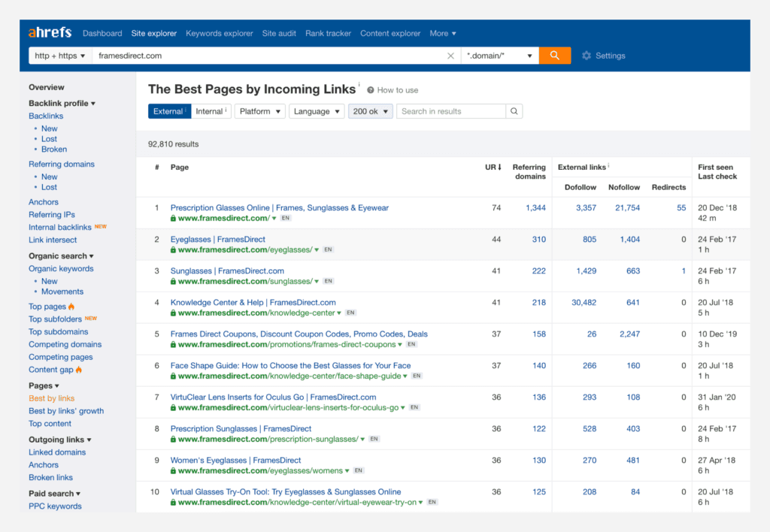Collapse the Backlink profile section
770x532 pixels.
tap(62, 103)
